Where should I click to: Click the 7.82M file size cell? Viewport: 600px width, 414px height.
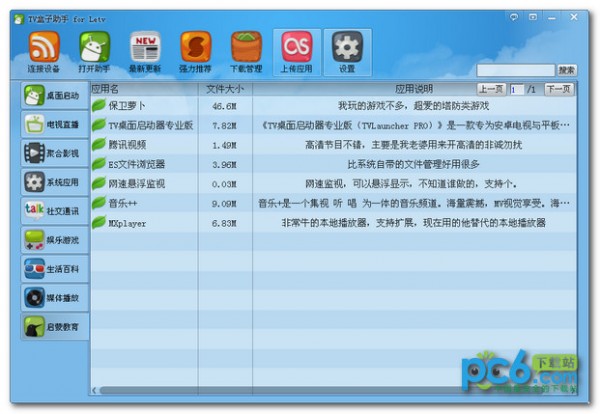click(x=224, y=126)
